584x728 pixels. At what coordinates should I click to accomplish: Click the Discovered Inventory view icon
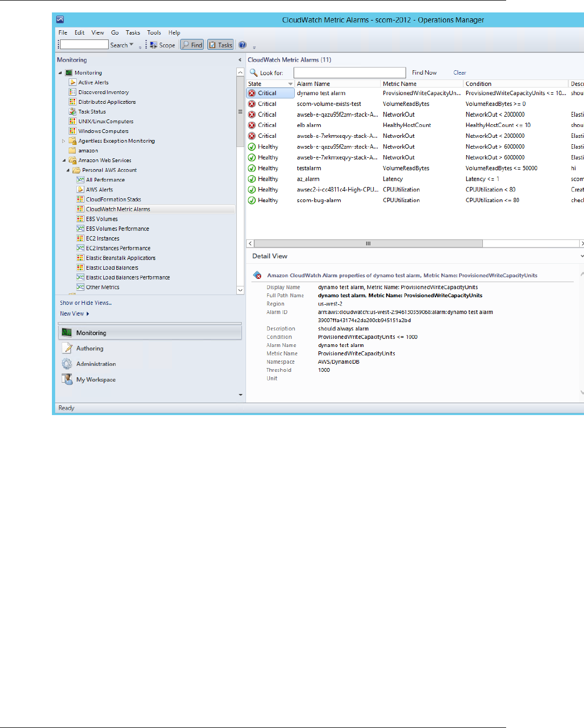point(72,92)
